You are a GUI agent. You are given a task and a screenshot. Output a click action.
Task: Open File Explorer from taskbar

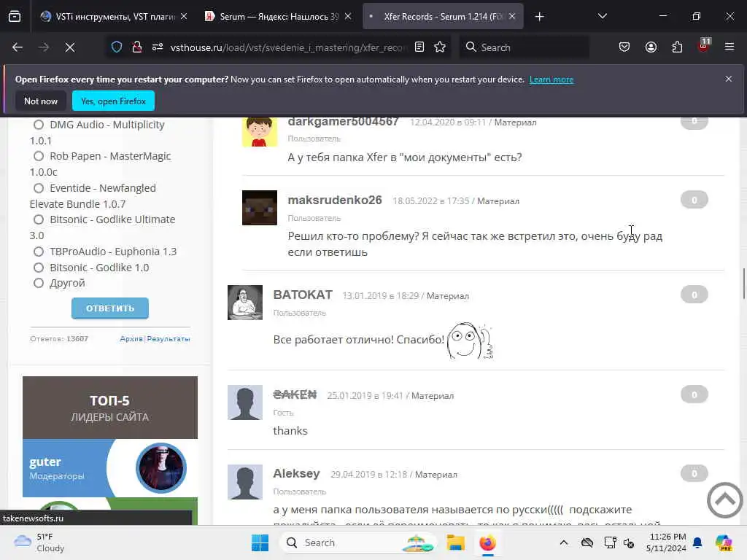click(455, 542)
